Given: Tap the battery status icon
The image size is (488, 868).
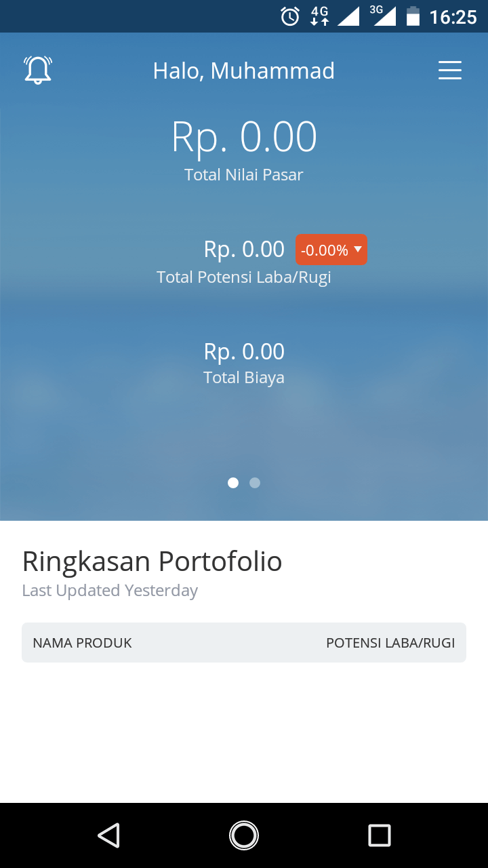Looking at the screenshot, I should [413, 16].
